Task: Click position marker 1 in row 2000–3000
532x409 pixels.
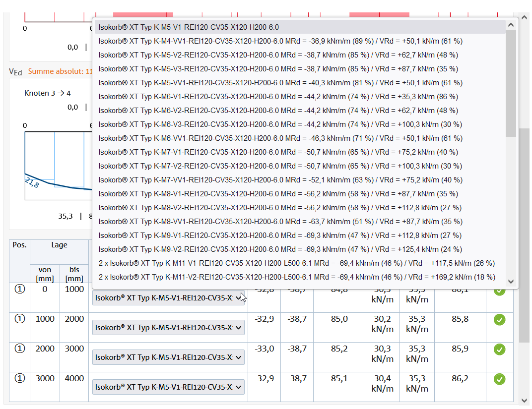Action: 20,349
